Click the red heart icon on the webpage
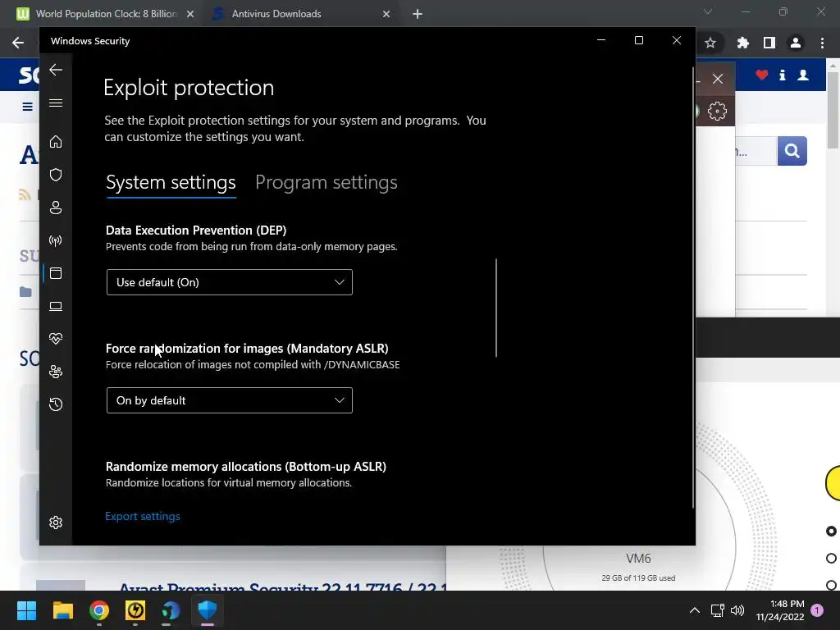Screen dimensions: 840x630 (762, 75)
